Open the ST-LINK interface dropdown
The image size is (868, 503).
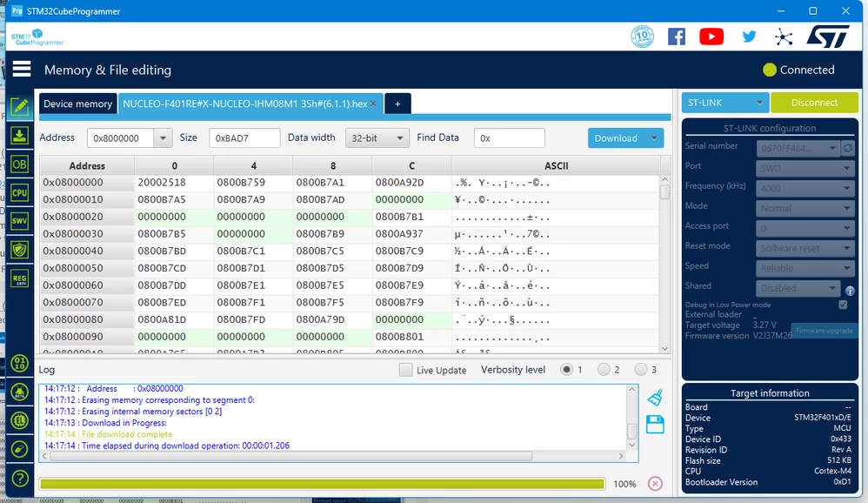coord(724,103)
